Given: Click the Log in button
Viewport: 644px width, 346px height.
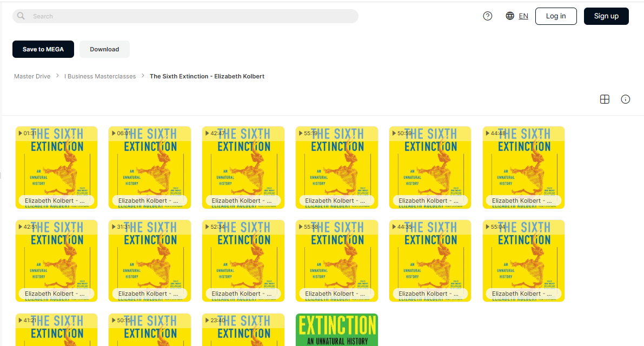Looking at the screenshot, I should coord(556,16).
